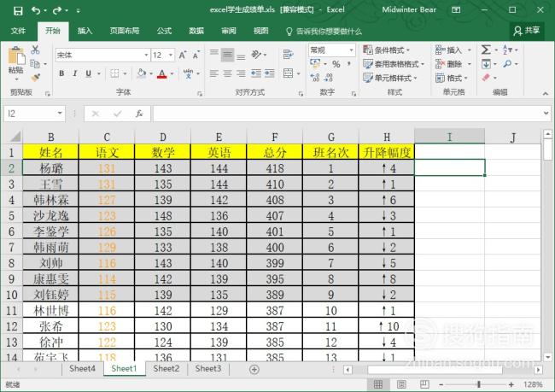Switch to the 插入 Insert tab
This screenshot has width=555, height=392.
(x=85, y=31)
